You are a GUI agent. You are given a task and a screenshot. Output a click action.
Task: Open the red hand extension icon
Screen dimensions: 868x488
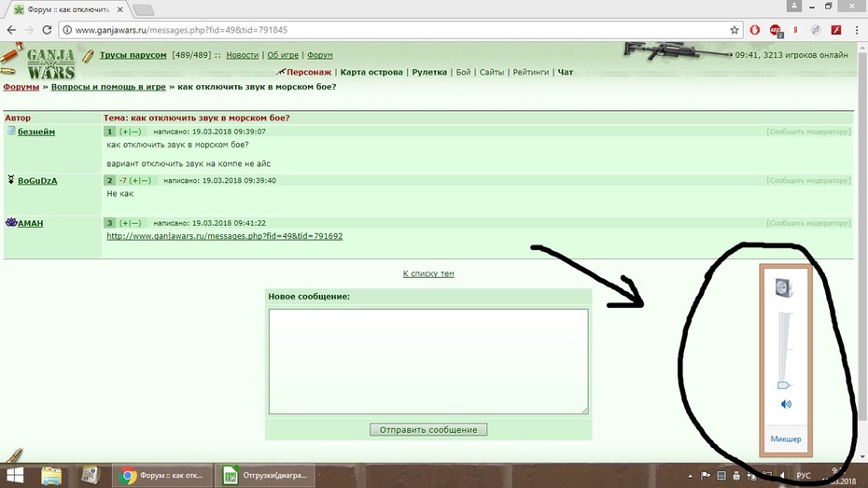(754, 30)
